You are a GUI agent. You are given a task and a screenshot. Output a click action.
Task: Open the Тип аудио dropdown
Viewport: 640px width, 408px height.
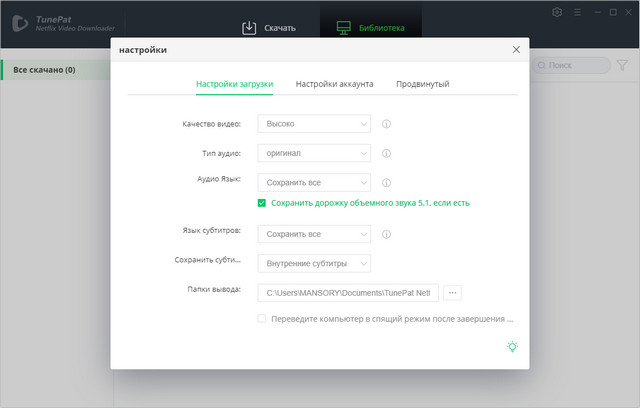314,153
